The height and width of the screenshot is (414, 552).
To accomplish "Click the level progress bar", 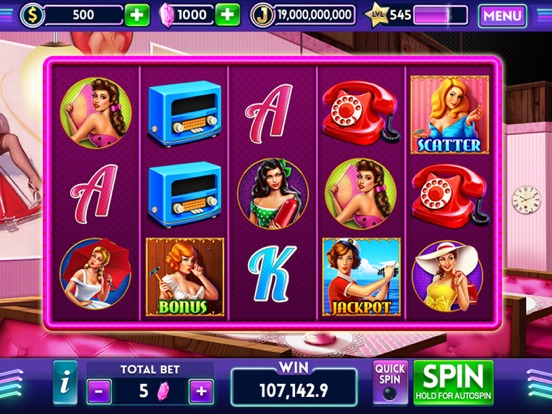I will click(x=441, y=15).
